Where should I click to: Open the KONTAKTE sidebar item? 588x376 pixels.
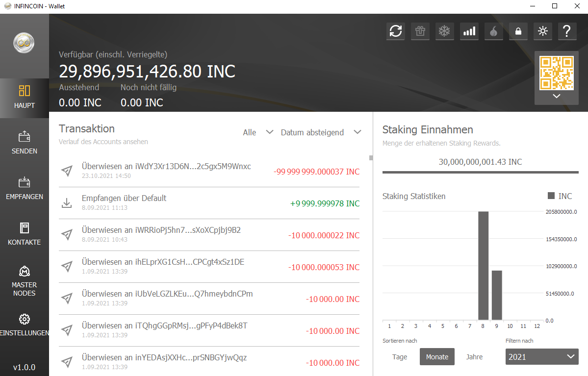[25, 234]
